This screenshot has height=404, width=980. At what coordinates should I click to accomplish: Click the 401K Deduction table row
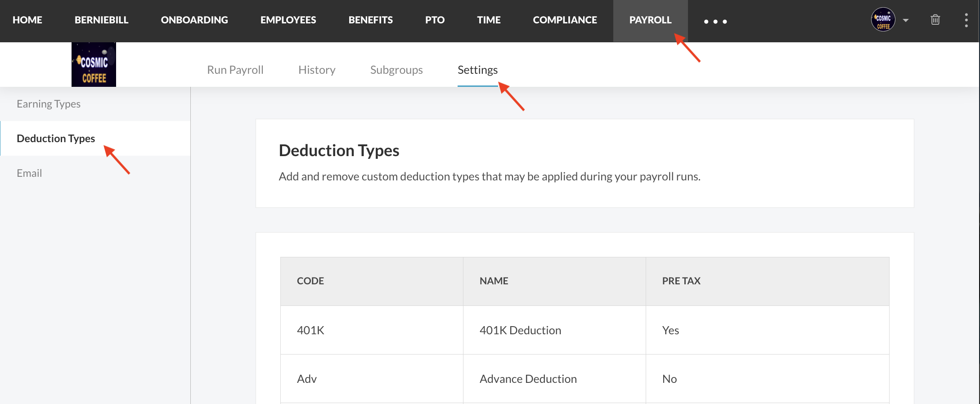click(x=520, y=330)
